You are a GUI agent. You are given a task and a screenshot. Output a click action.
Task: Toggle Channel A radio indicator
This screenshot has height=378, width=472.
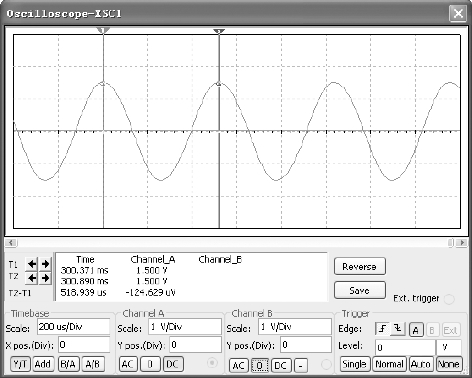tap(212, 363)
